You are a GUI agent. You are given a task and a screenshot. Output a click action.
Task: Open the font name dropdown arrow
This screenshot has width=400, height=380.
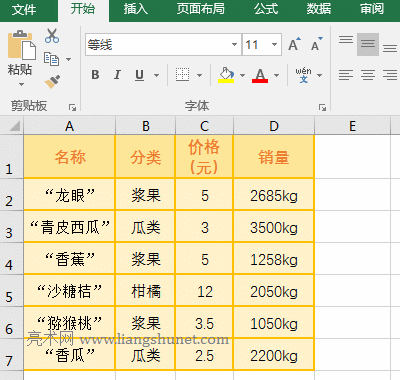[x=234, y=44]
